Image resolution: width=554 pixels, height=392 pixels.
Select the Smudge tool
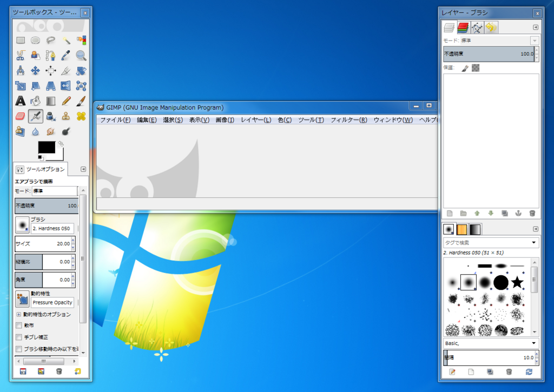point(50,131)
